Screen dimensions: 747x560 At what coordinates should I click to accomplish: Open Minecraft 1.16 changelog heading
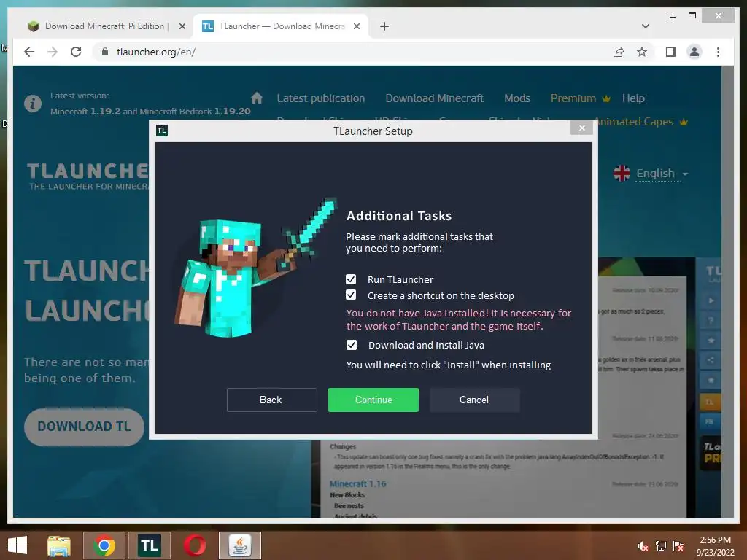357,484
